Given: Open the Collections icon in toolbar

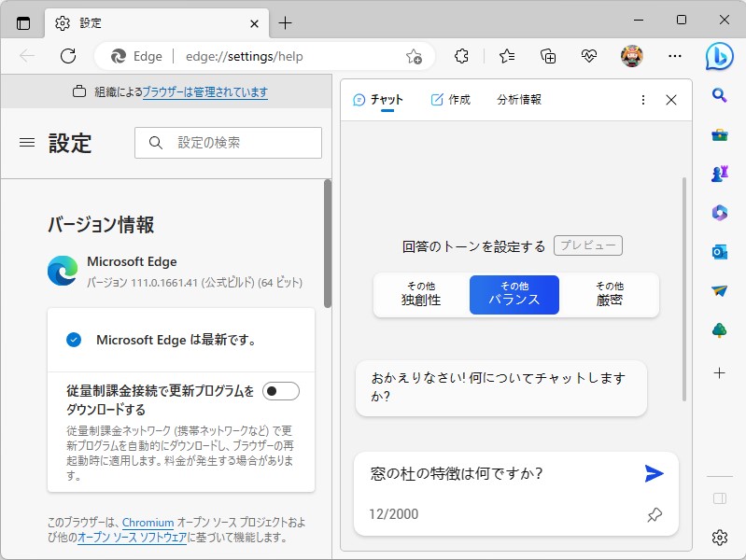Looking at the screenshot, I should (x=548, y=56).
